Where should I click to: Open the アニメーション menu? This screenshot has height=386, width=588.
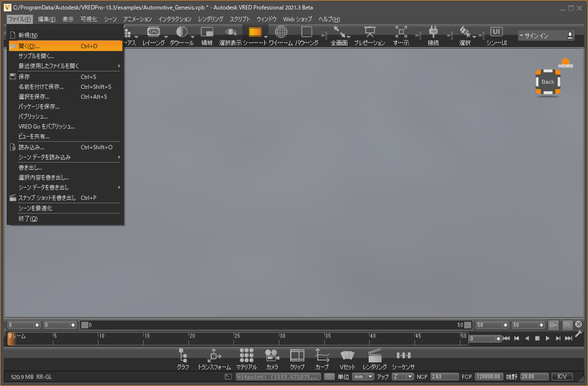click(x=138, y=19)
